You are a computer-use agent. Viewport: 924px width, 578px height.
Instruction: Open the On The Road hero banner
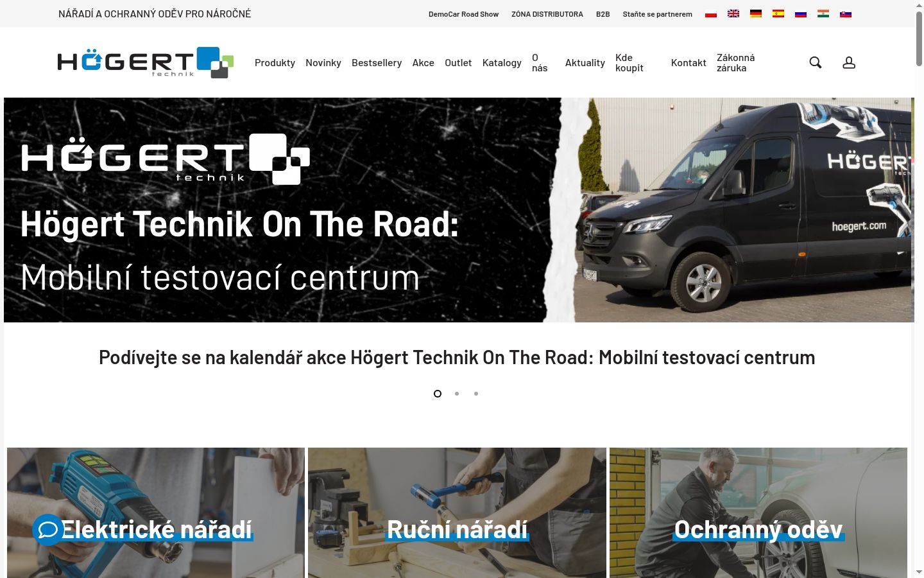pos(459,210)
